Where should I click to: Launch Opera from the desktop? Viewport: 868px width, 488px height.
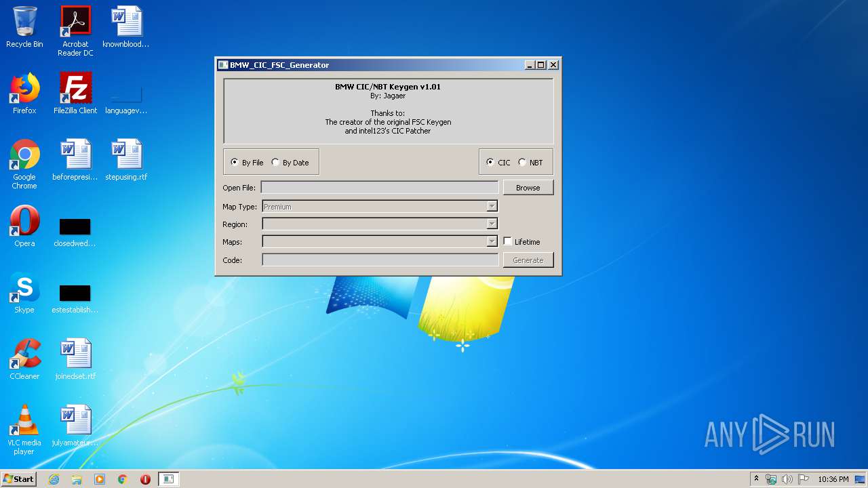click(24, 226)
